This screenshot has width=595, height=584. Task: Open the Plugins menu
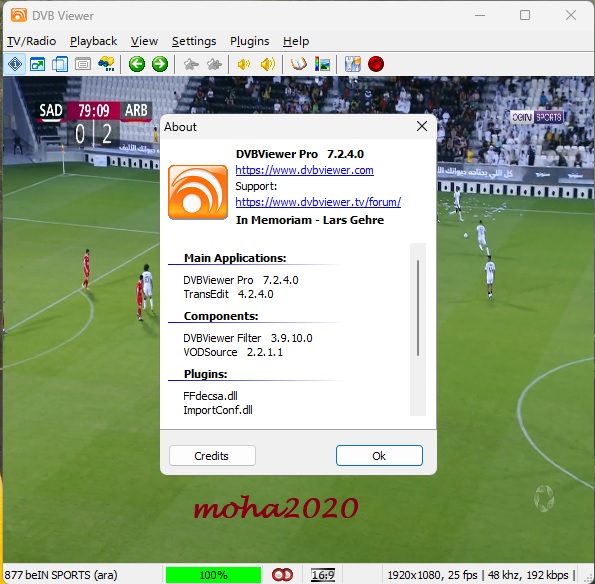pos(249,41)
